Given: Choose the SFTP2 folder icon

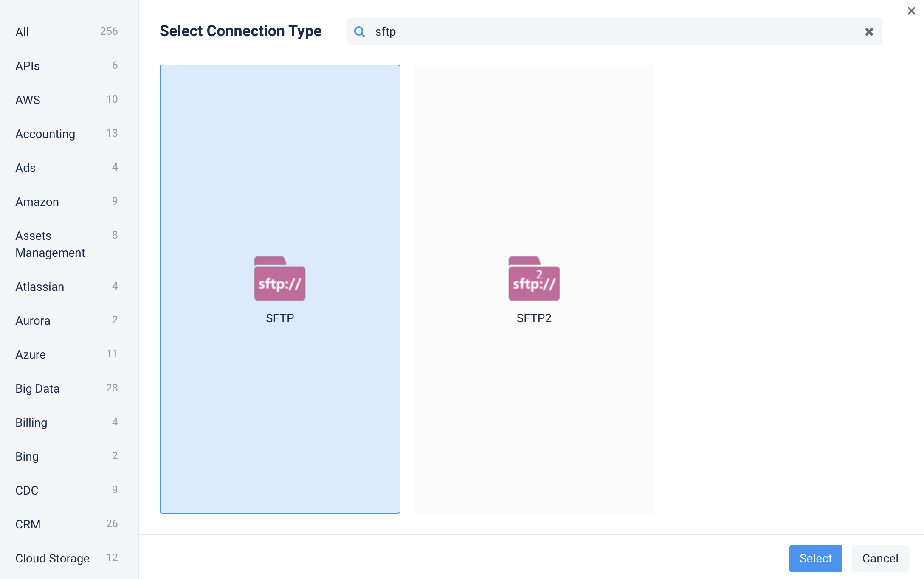Looking at the screenshot, I should (534, 278).
